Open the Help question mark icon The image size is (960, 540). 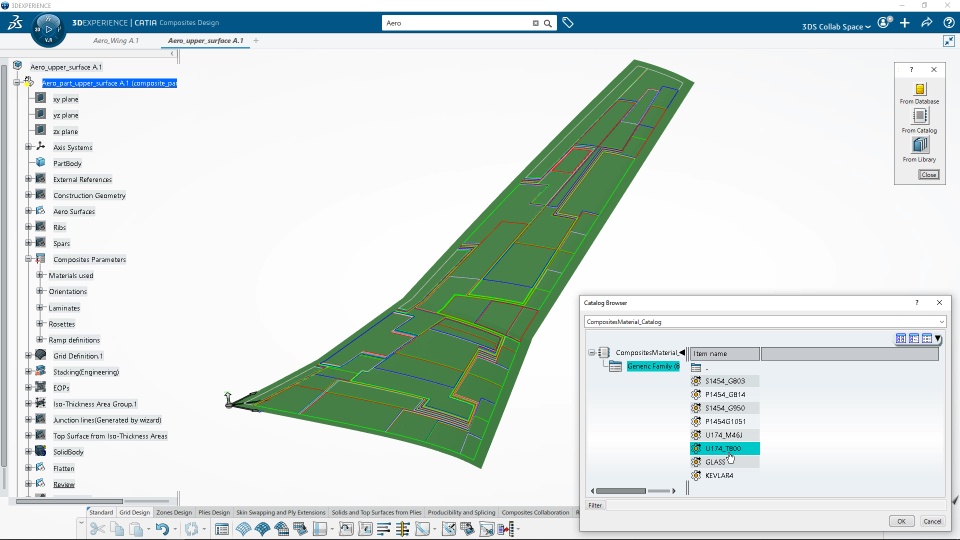pyautogui.click(x=949, y=23)
